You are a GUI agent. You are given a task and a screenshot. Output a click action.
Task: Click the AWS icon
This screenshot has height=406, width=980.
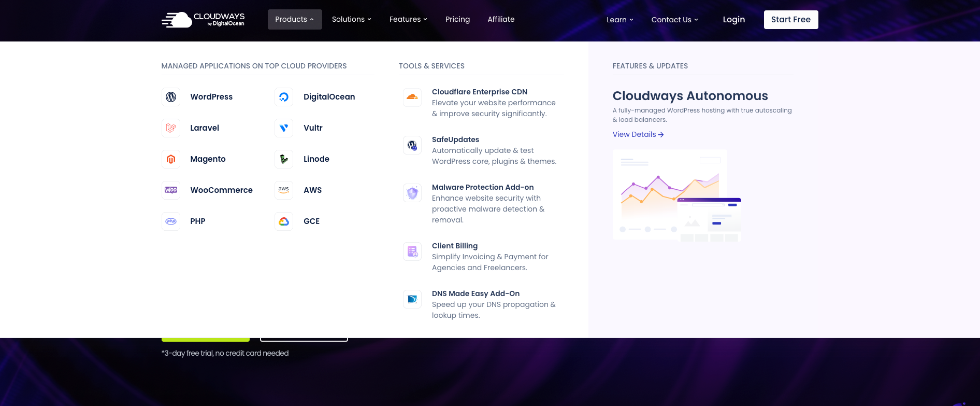click(284, 190)
